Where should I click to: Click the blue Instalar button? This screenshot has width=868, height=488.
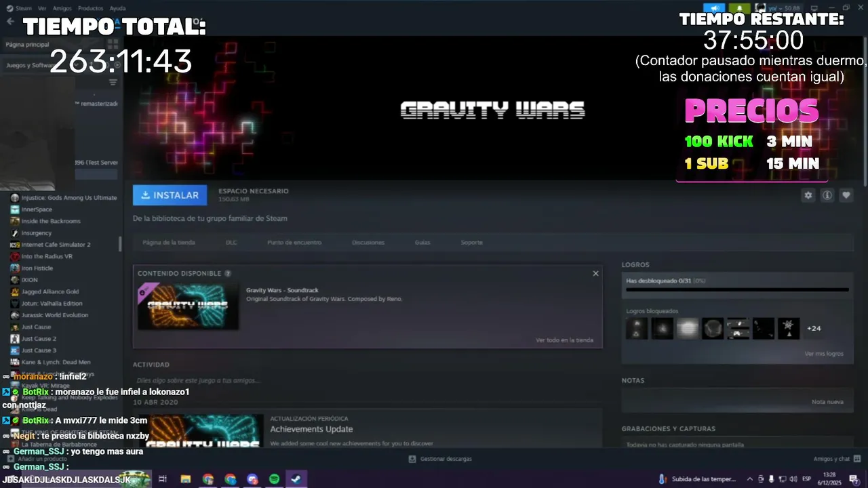pos(170,195)
